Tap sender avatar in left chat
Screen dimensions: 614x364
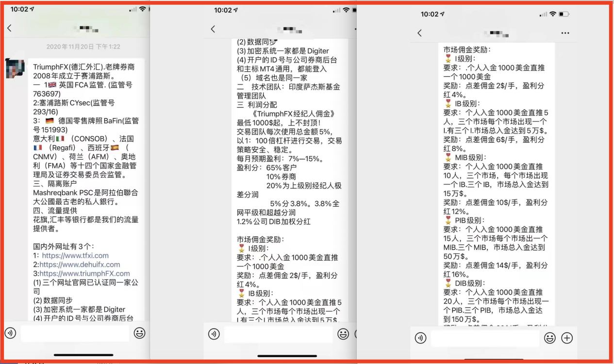coord(15,68)
